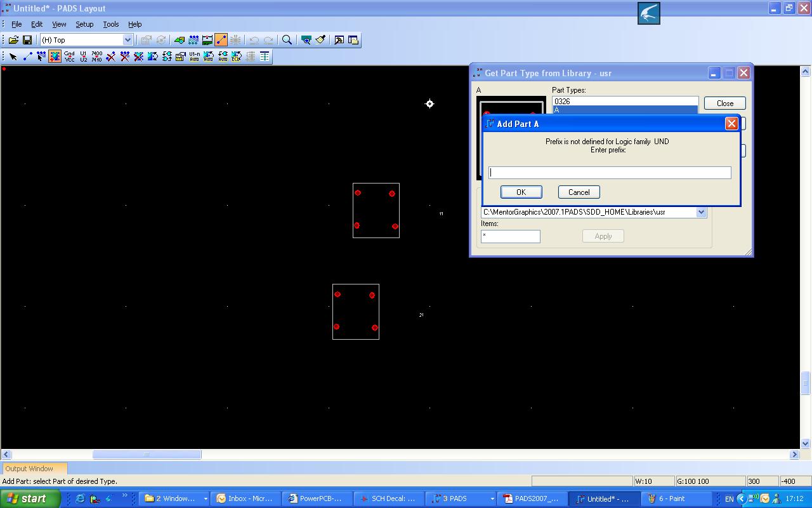Select the arrow Select mode tool
Image resolution: width=812 pixels, height=508 pixels.
13,57
